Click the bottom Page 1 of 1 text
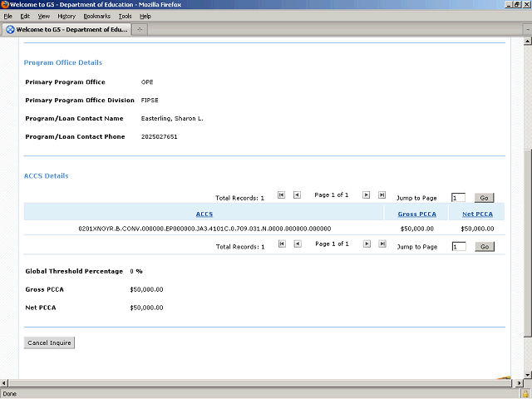 pos(332,244)
